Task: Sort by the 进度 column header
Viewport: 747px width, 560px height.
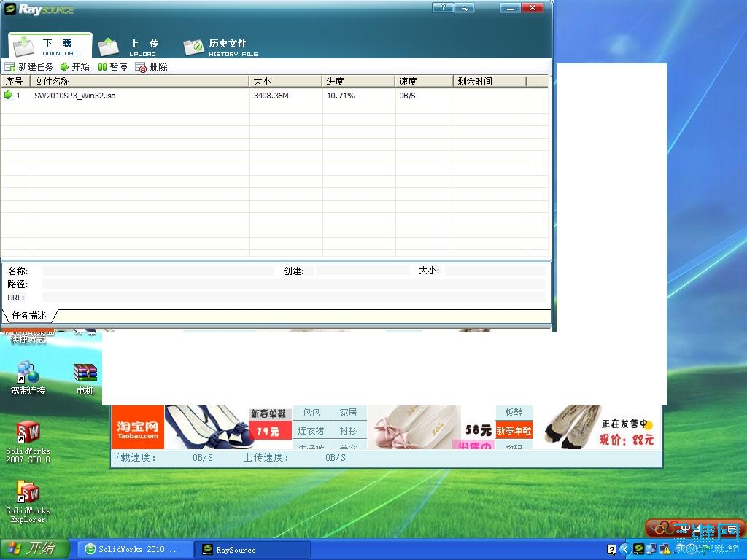Action: 358,82
